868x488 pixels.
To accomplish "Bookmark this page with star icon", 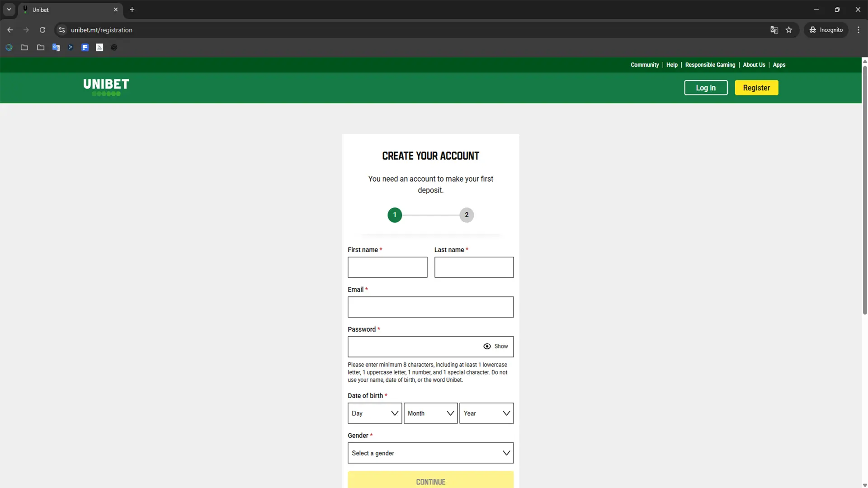I will coord(789,30).
